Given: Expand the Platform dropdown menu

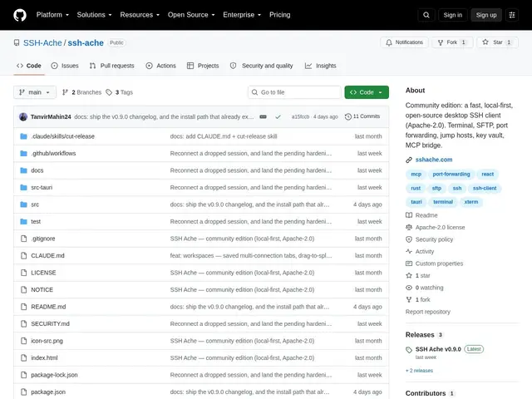Looking at the screenshot, I should coord(52,15).
